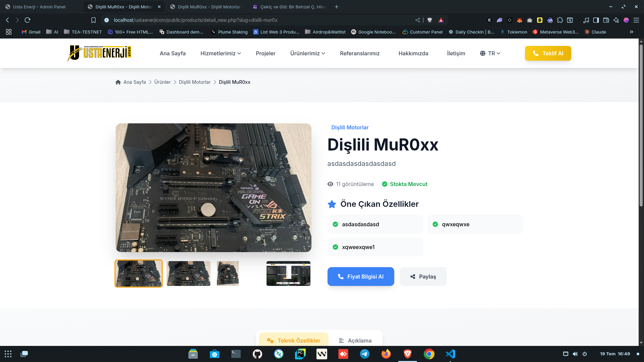Toggle the Stokta Mevcut status indicator
This screenshot has width=644, height=362.
pos(404,184)
